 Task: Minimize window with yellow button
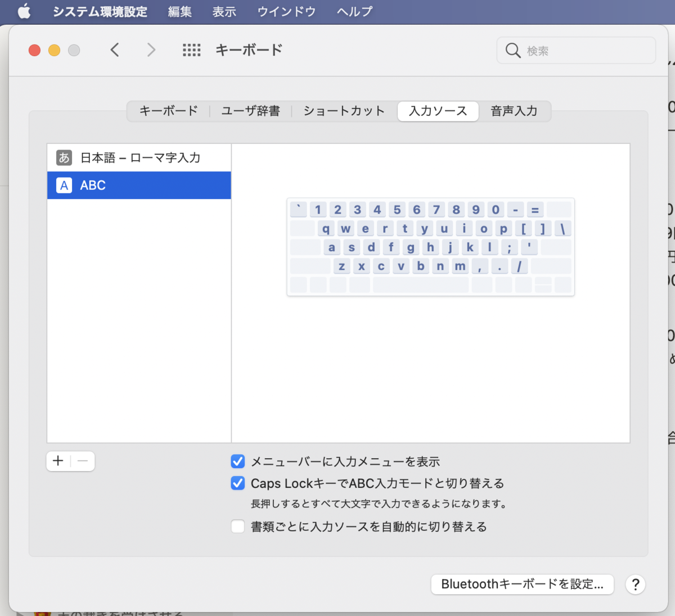coord(54,51)
